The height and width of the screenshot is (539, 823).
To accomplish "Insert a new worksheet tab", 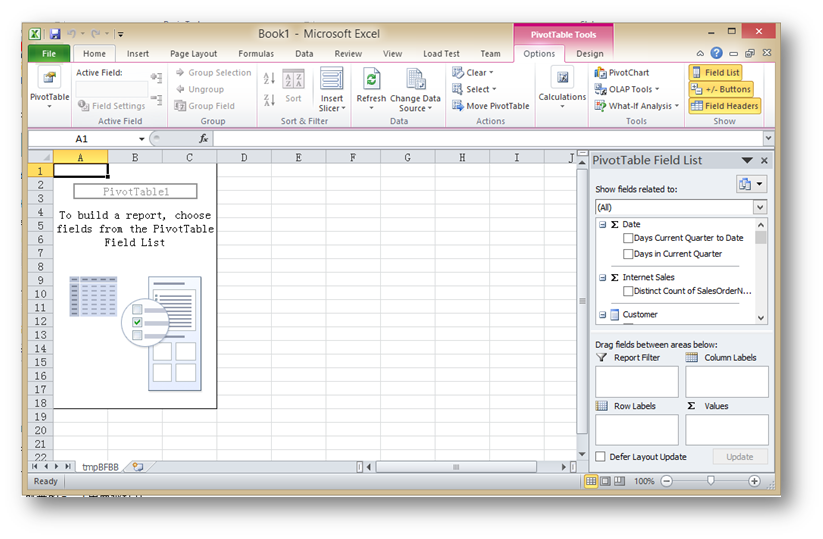I will tap(138, 467).
